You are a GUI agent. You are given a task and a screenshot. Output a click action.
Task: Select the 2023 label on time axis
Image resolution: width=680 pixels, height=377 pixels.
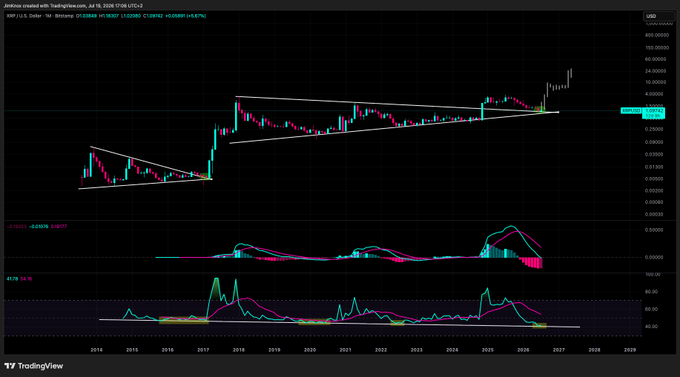416,350
